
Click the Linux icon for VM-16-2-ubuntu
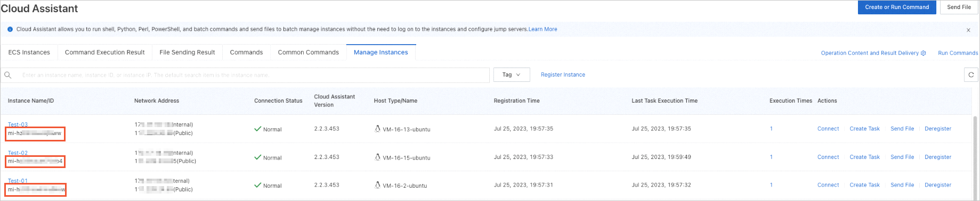tap(378, 185)
